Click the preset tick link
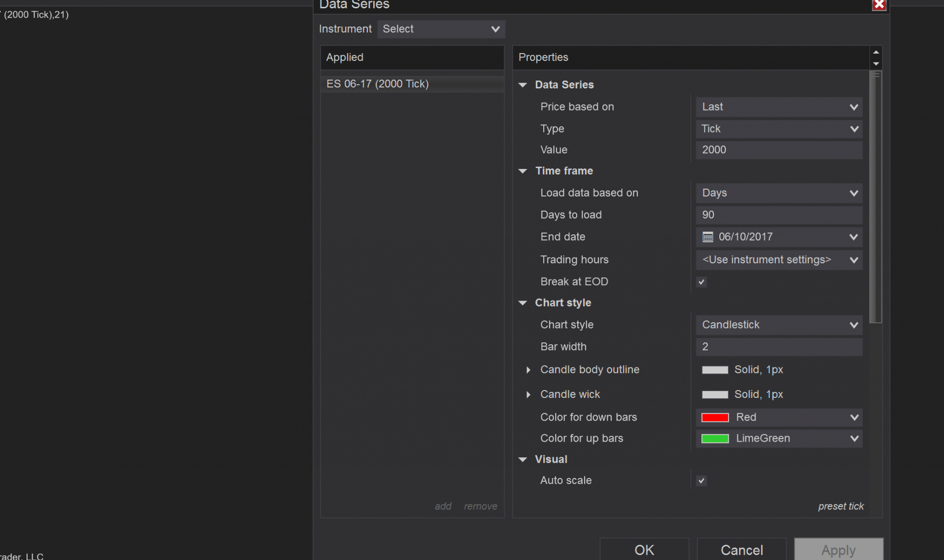The height and width of the screenshot is (560, 944). pyautogui.click(x=840, y=506)
